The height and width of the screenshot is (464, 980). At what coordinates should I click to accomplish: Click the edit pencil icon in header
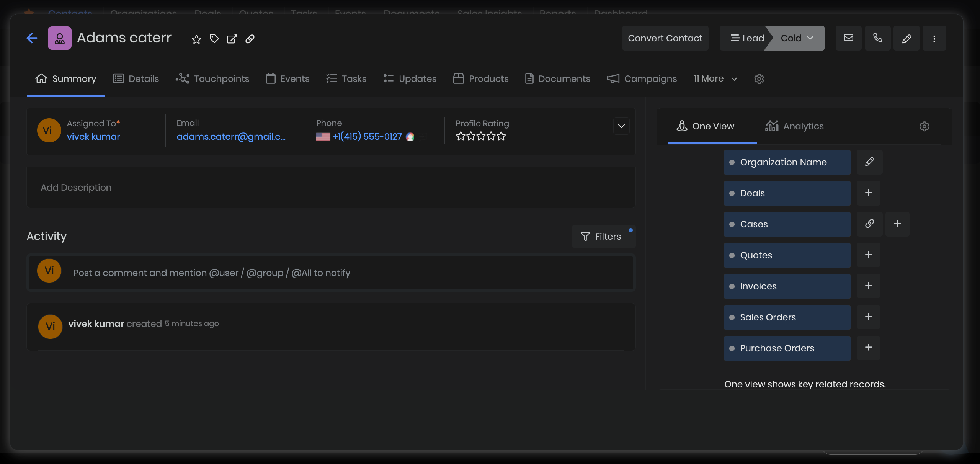[906, 39]
